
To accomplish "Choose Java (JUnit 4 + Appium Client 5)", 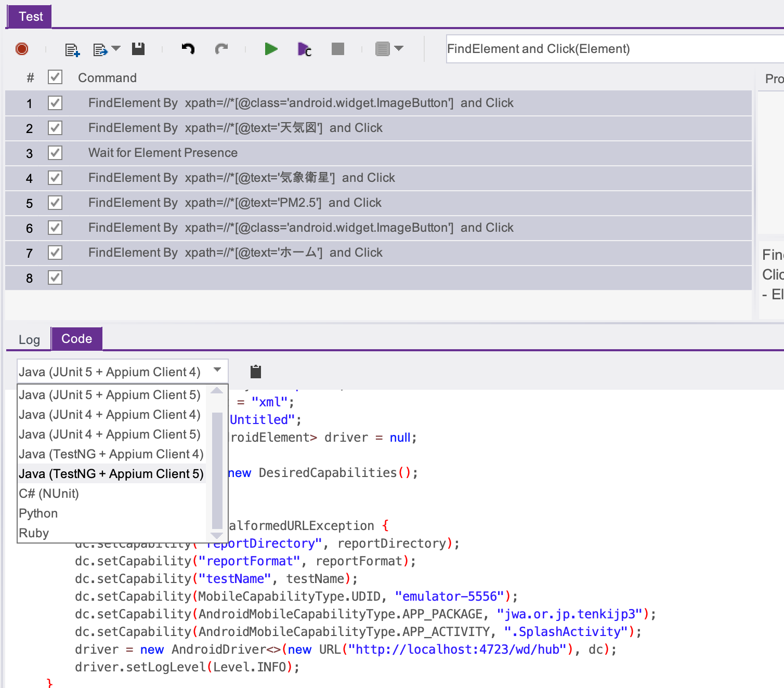I will click(112, 434).
